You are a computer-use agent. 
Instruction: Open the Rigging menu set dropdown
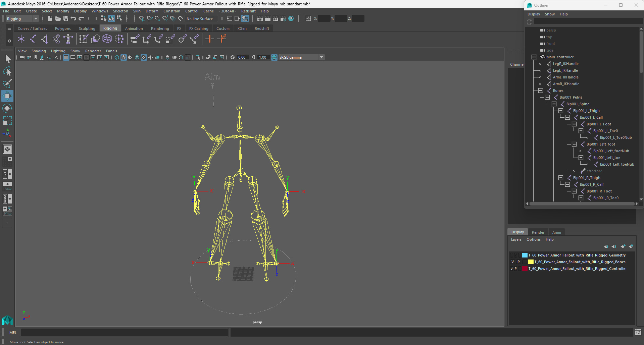22,19
